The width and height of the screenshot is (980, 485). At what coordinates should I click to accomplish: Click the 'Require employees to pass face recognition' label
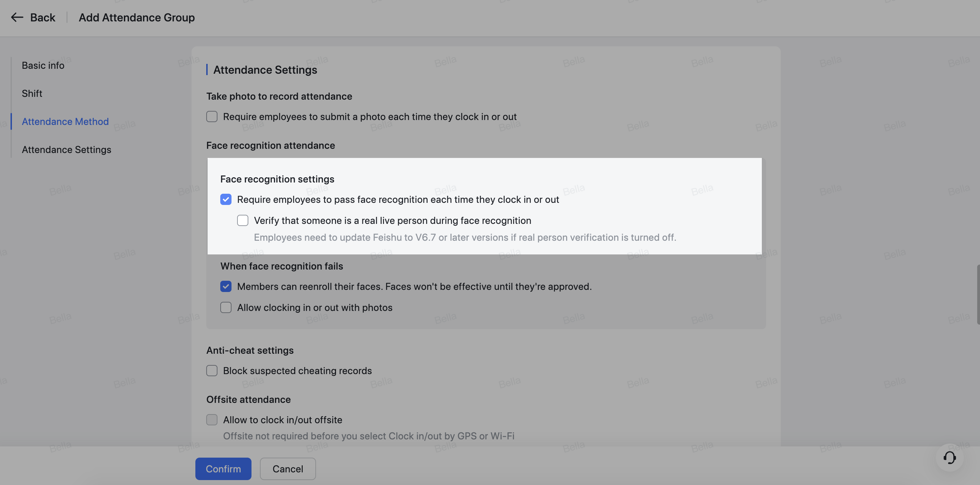(x=398, y=199)
